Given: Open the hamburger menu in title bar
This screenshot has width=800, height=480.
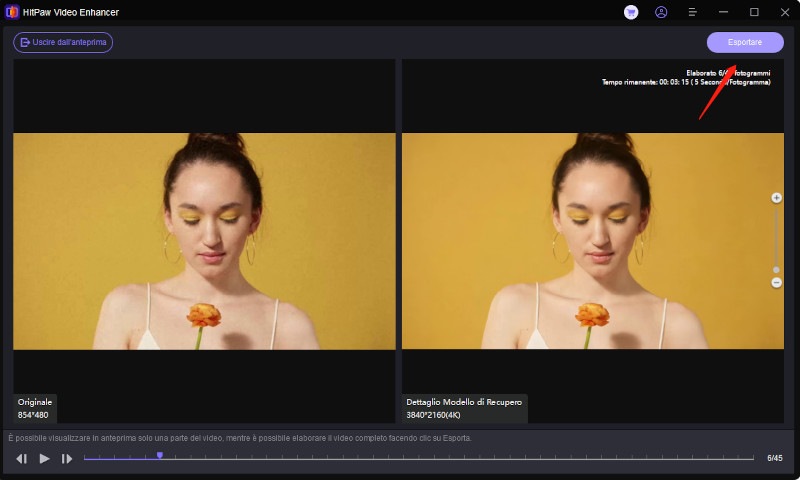Looking at the screenshot, I should [x=692, y=12].
